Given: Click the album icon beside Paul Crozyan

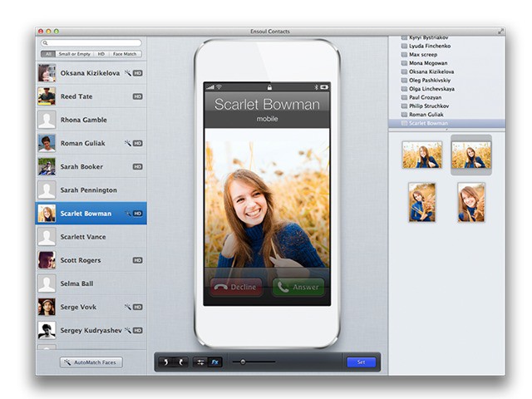Looking at the screenshot, I should pos(404,97).
